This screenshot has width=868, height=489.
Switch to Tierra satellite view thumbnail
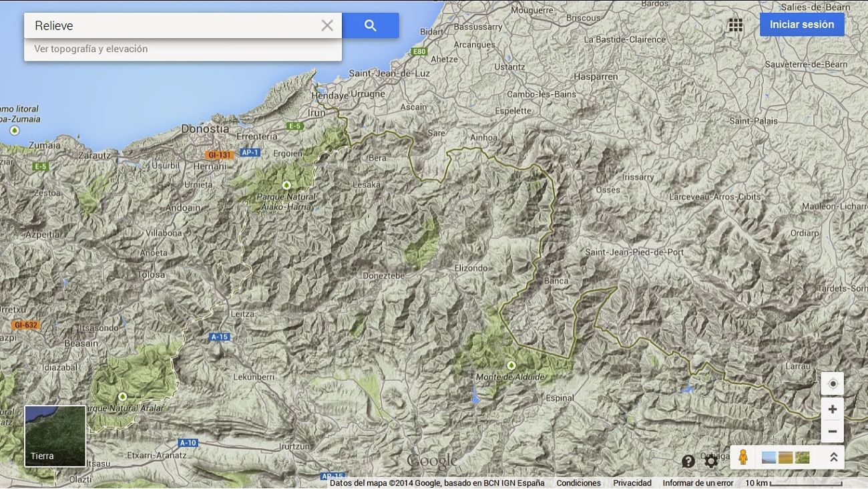(x=55, y=436)
